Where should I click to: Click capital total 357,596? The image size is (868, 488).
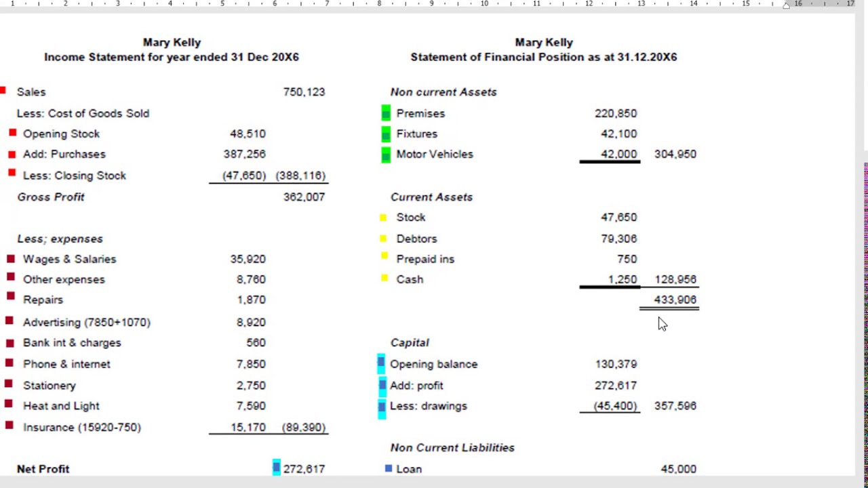675,406
